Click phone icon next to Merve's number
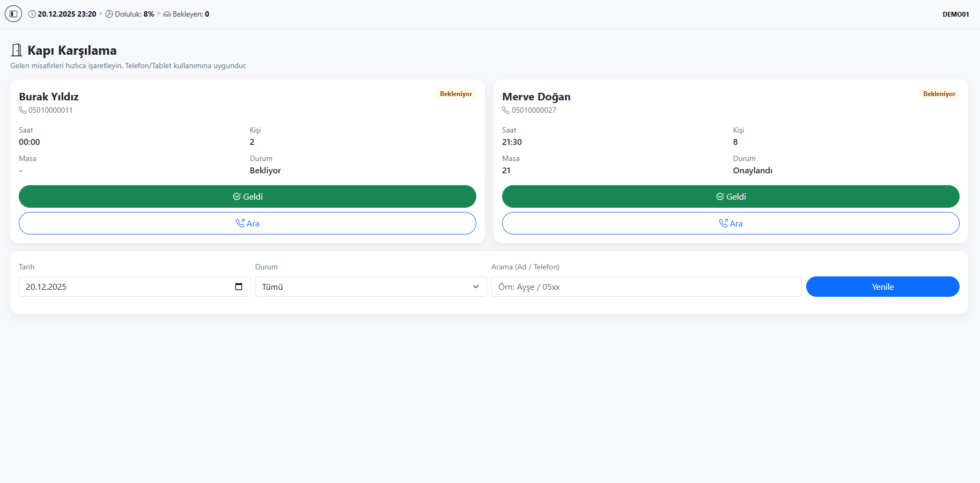Screen dimensions: 980x483 (x=506, y=110)
